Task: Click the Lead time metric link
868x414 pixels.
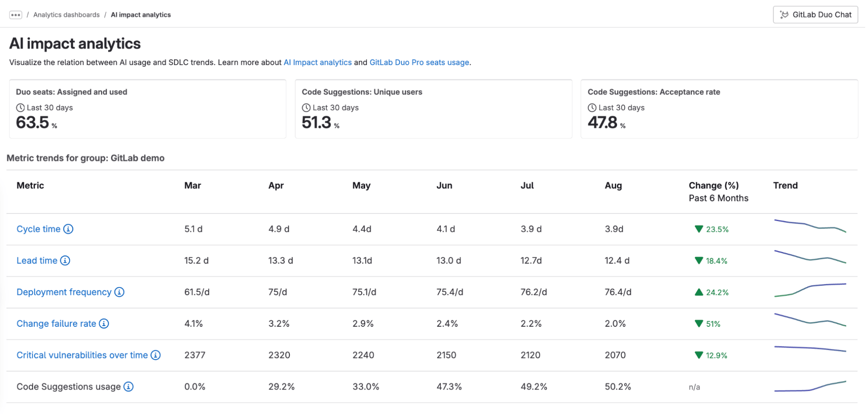Action: [36, 260]
